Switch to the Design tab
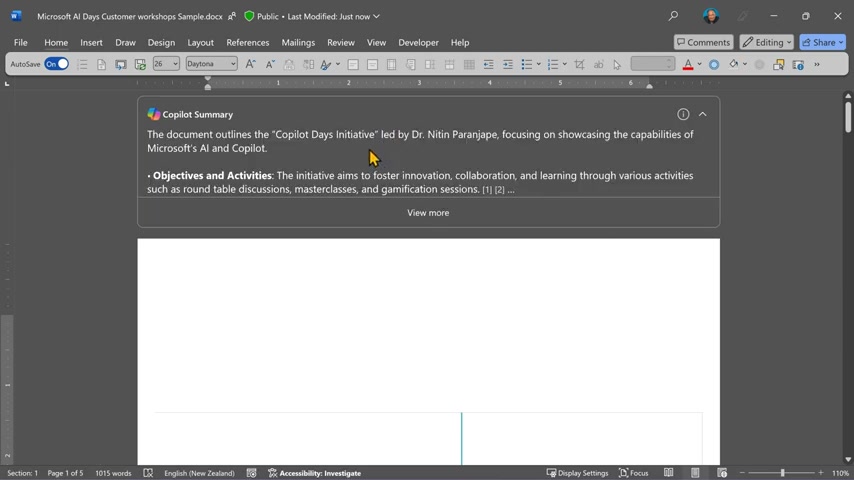 [161, 42]
